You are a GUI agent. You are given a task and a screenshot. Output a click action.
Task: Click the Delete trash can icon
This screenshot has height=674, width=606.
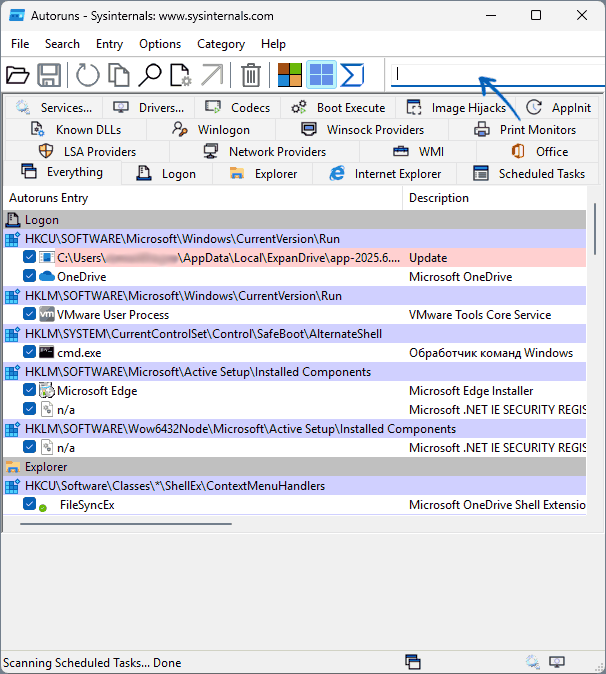pos(251,75)
